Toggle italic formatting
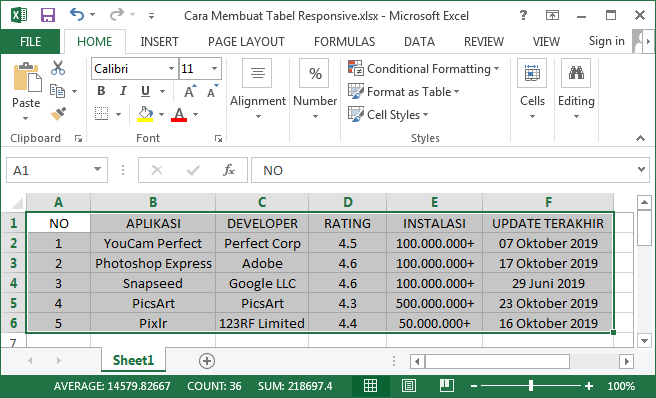656x398 pixels. [123, 91]
